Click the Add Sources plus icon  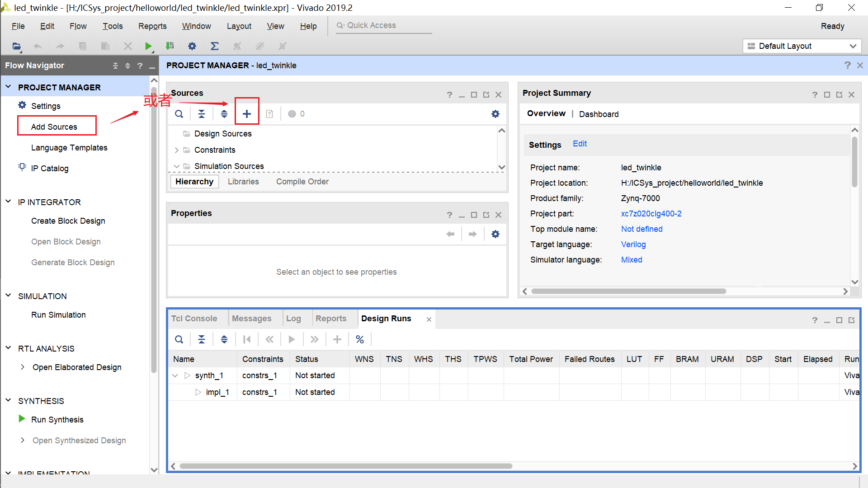point(247,114)
